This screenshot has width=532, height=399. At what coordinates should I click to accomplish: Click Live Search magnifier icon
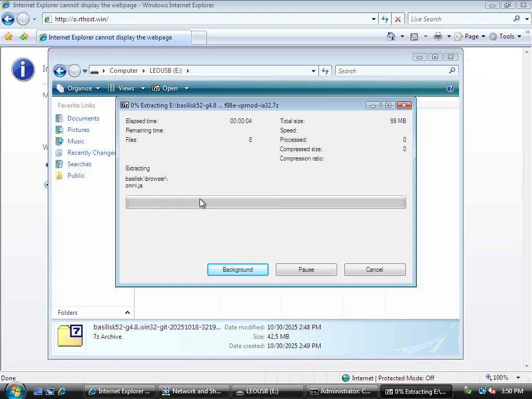[516, 19]
